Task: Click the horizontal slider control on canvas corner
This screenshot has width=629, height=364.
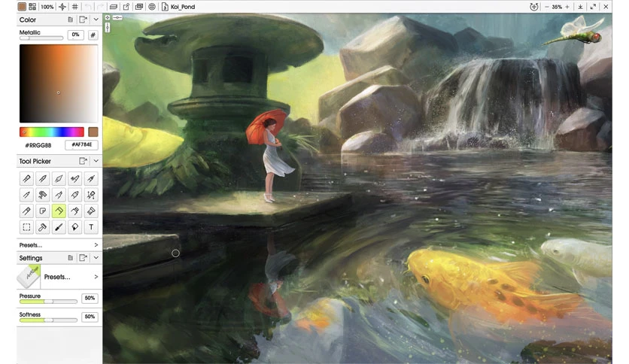Action: pyautogui.click(x=117, y=17)
